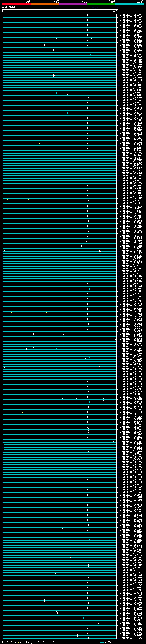Select hit UniRef100_Q17098
The height and width of the screenshot is (644, 146).
(x=131, y=590)
